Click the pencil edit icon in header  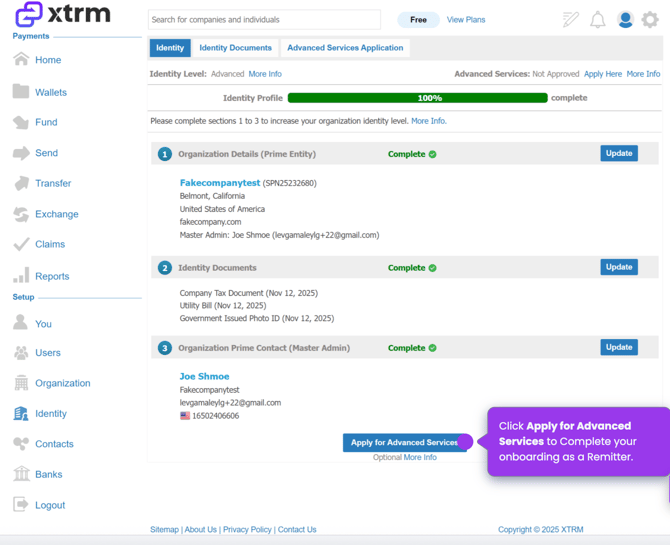[570, 19]
